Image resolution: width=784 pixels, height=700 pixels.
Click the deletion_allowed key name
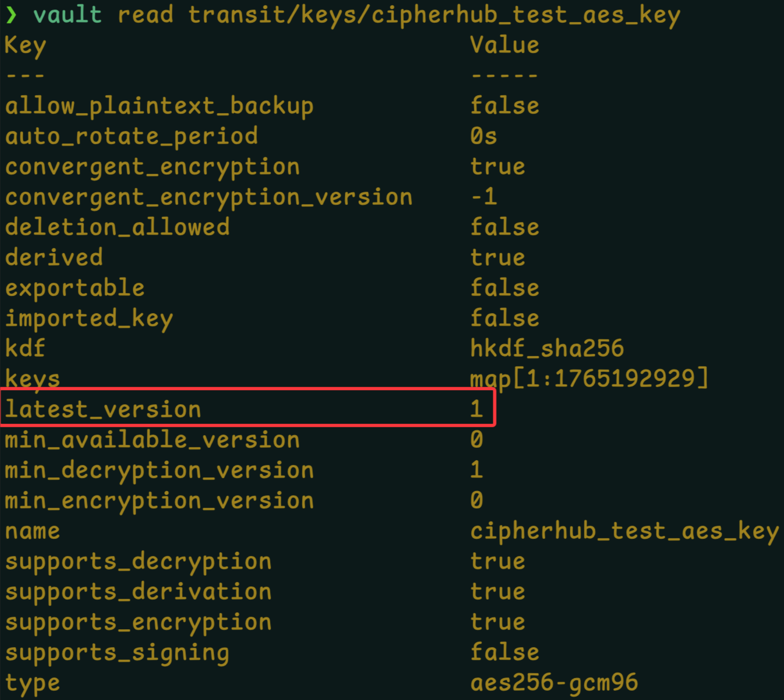tap(117, 227)
